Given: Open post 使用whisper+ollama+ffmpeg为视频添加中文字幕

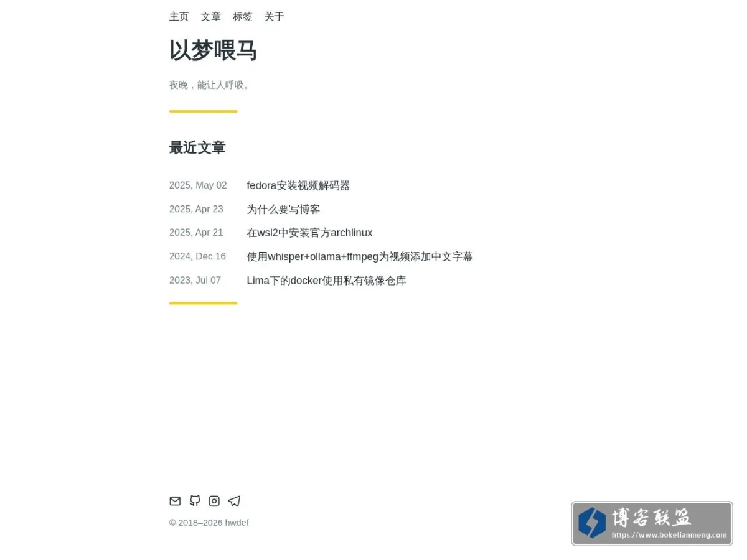Looking at the screenshot, I should 360,256.
